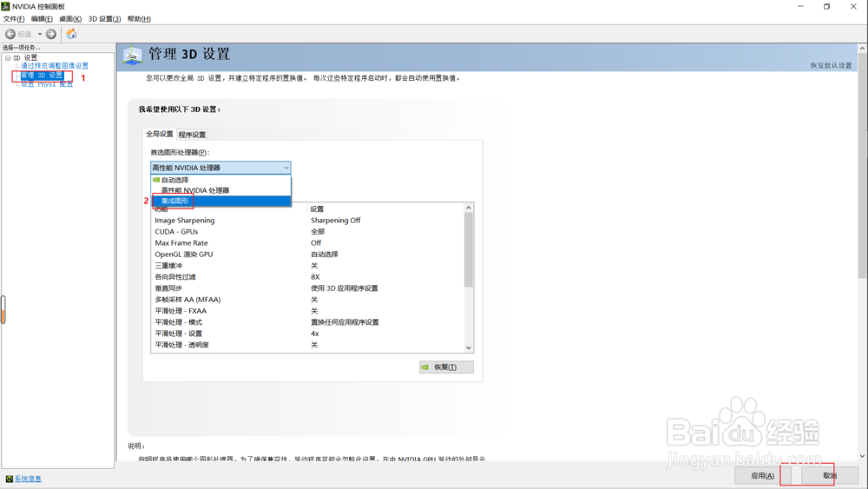Select the CUDA - GPUs setting row
Image resolution: width=868 pixels, height=489 pixels.
pos(307,232)
